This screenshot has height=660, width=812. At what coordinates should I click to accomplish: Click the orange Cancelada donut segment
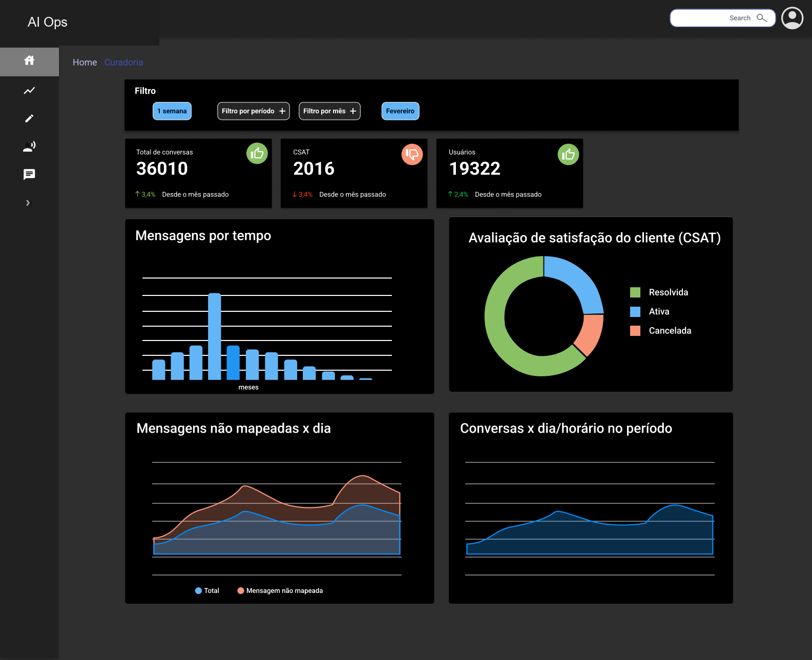coord(590,335)
